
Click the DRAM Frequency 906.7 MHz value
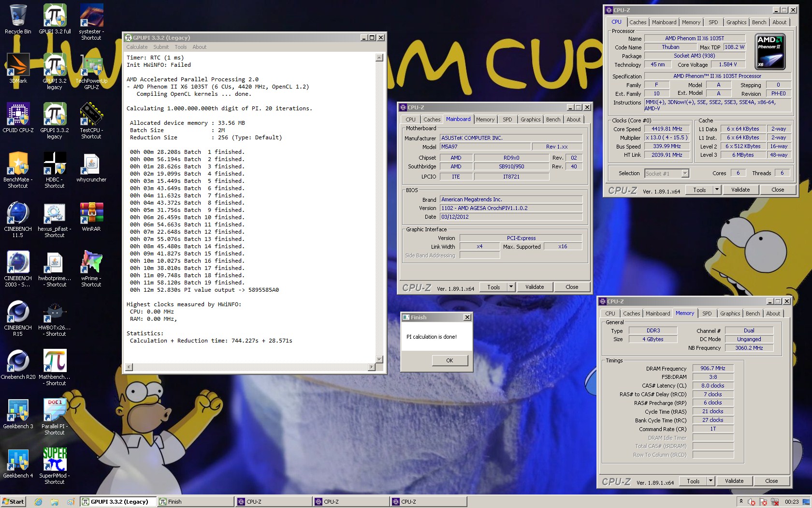click(713, 368)
